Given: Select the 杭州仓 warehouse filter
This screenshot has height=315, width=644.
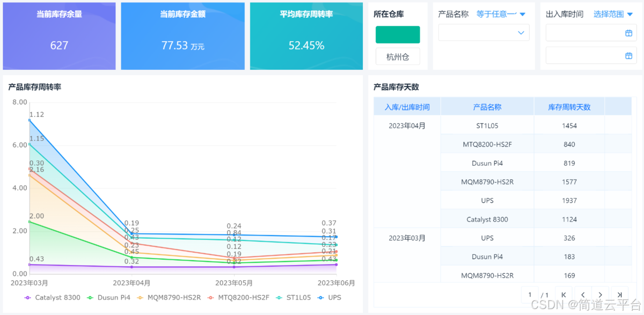Looking at the screenshot, I should [x=398, y=56].
